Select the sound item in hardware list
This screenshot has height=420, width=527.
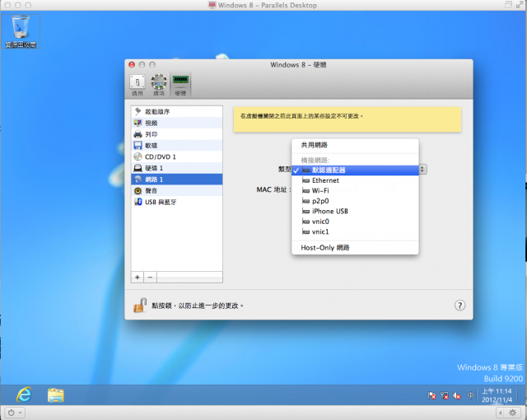coord(177,191)
